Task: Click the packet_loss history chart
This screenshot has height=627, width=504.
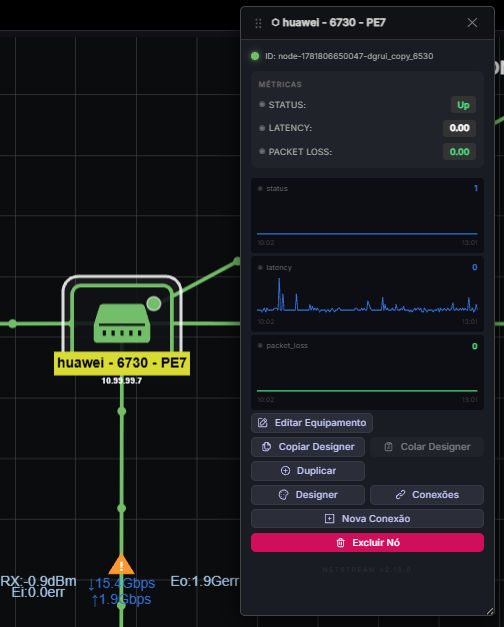Action: (368, 372)
